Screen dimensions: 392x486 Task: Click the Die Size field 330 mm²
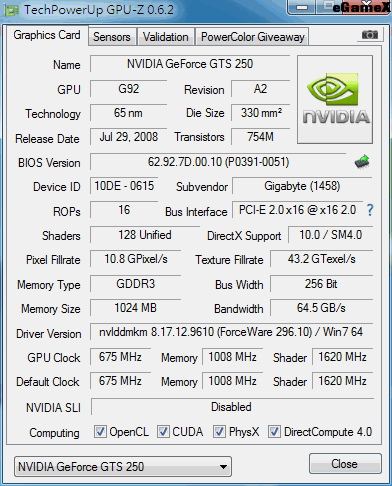point(260,113)
